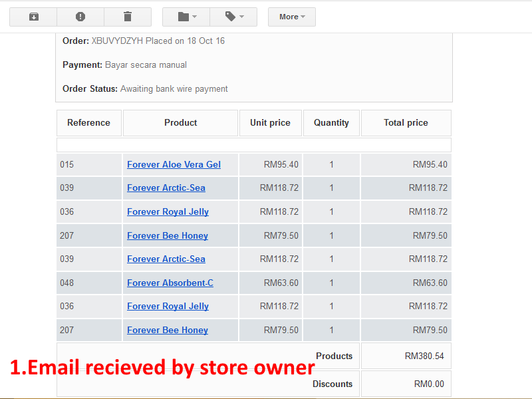Open the second Forever Royal Jelly link
This screenshot has width=532, height=399.
click(168, 306)
